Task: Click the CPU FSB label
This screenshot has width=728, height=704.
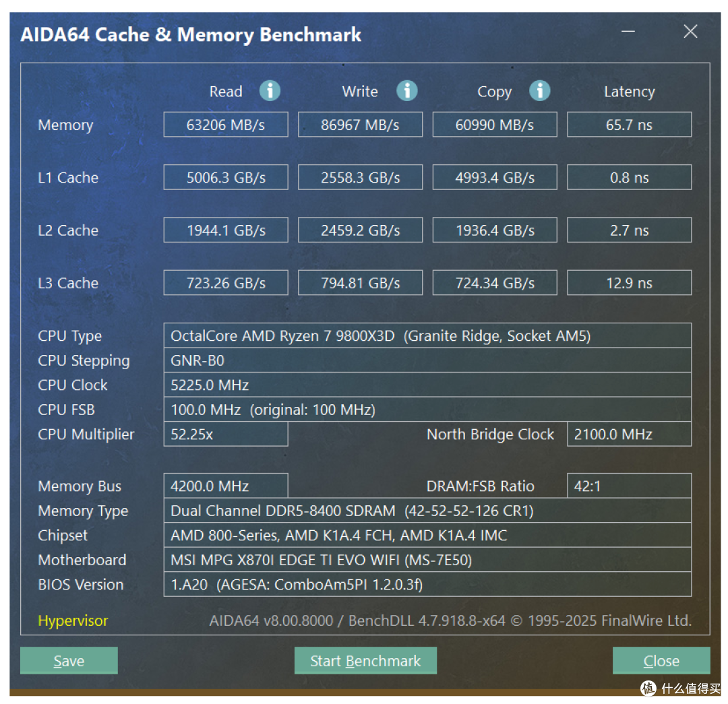Action: pyautogui.click(x=66, y=410)
